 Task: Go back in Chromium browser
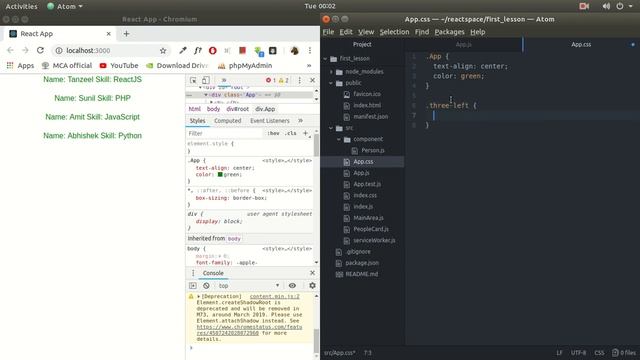tap(10, 50)
